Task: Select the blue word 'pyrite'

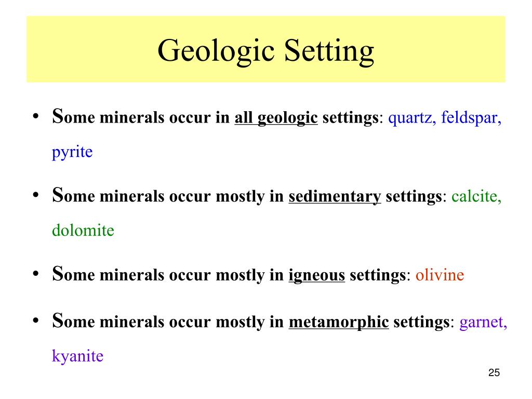Action: pyautogui.click(x=72, y=152)
